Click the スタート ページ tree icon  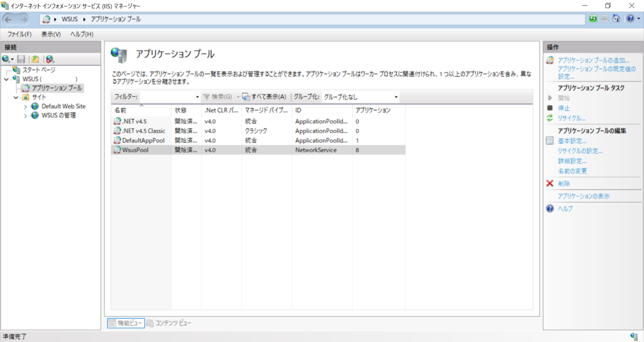[x=16, y=70]
